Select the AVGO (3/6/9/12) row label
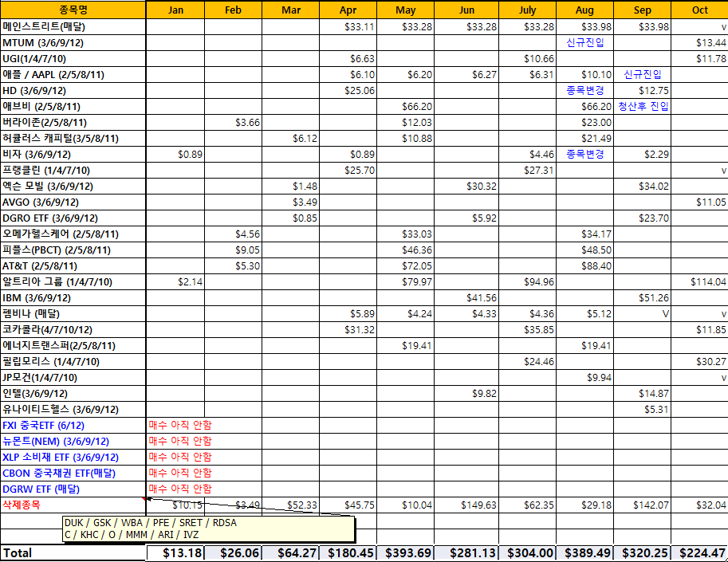The width and height of the screenshot is (728, 562). 73,202
